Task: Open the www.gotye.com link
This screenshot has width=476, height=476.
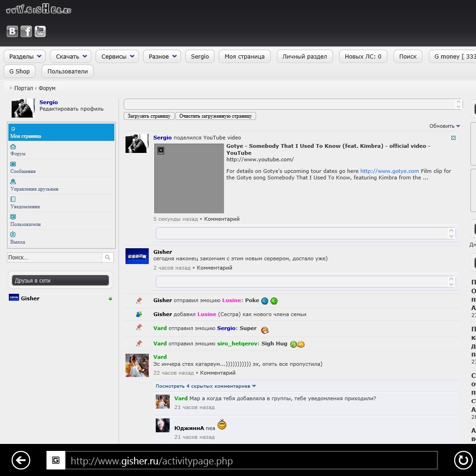Action: click(x=390, y=171)
